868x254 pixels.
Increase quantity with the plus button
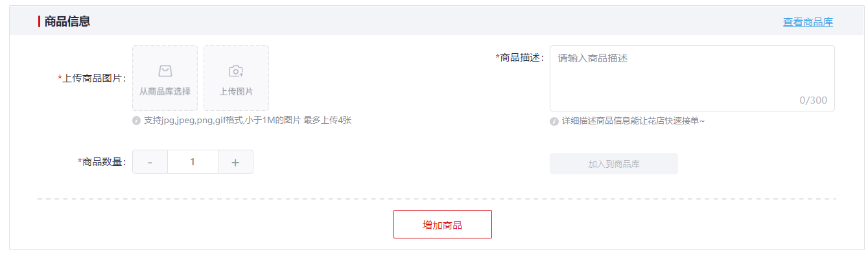pos(235,162)
